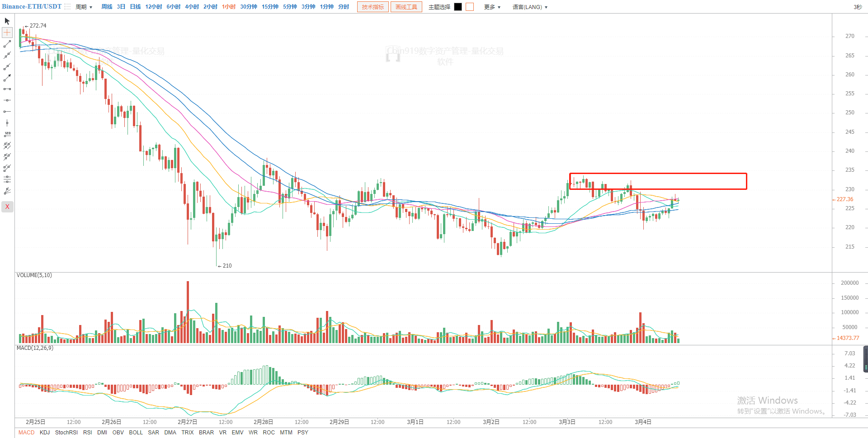Click the right edge scrollbar handle
The height and width of the screenshot is (438, 868).
[866, 359]
